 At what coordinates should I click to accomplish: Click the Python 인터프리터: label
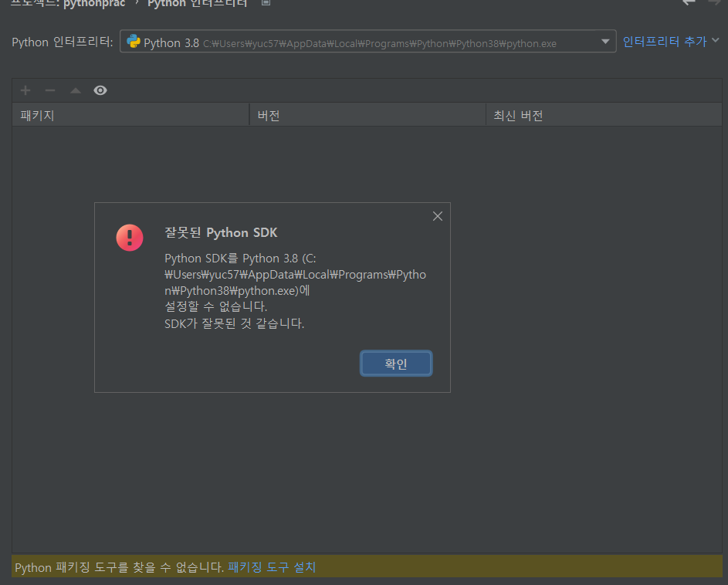(63, 42)
